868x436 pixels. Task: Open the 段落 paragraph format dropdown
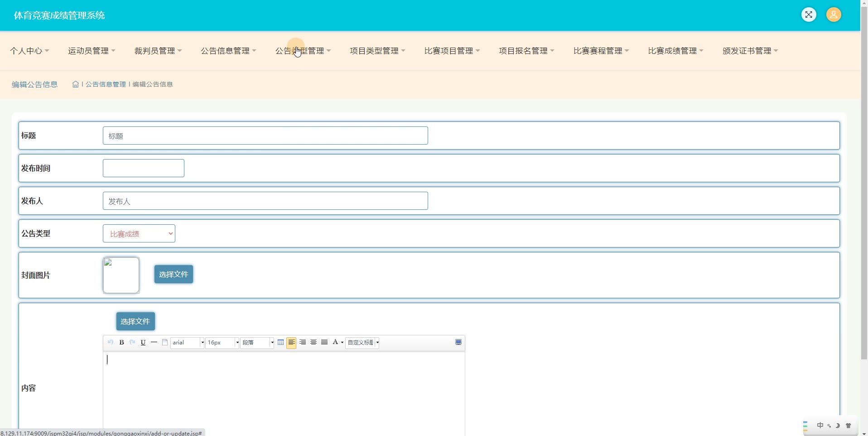[257, 343]
